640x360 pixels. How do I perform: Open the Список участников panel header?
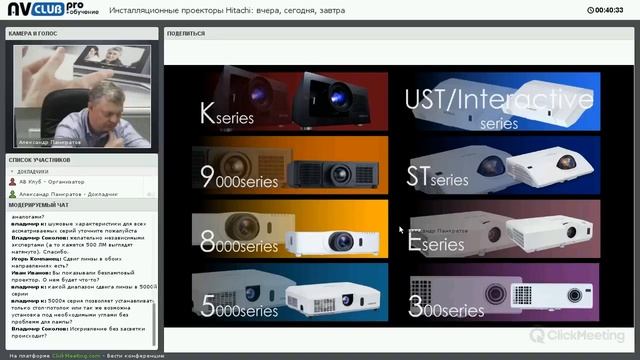coord(82,160)
